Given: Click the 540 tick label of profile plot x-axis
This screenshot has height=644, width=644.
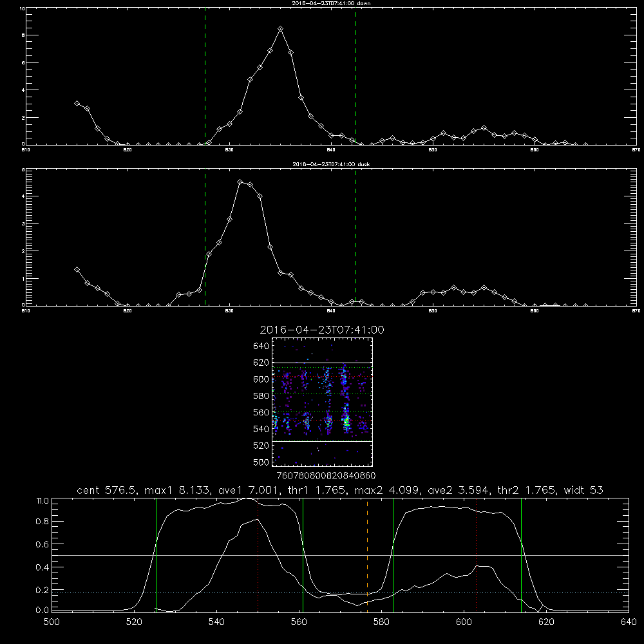Looking at the screenshot, I should tap(216, 622).
